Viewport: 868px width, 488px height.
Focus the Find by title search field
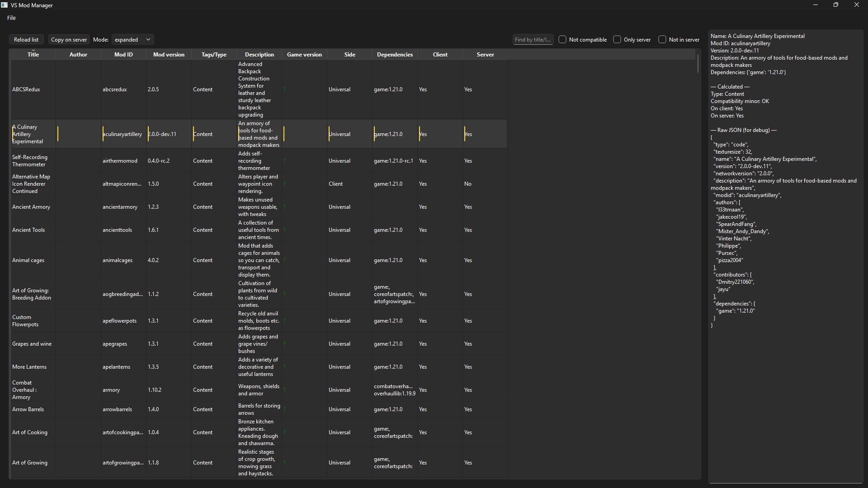533,40
